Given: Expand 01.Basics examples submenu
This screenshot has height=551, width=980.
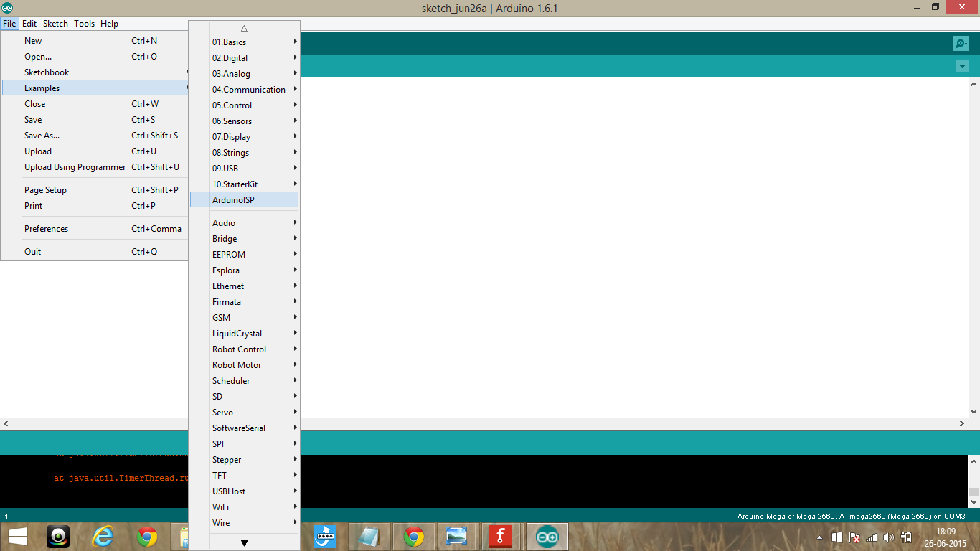Looking at the screenshot, I should point(244,42).
